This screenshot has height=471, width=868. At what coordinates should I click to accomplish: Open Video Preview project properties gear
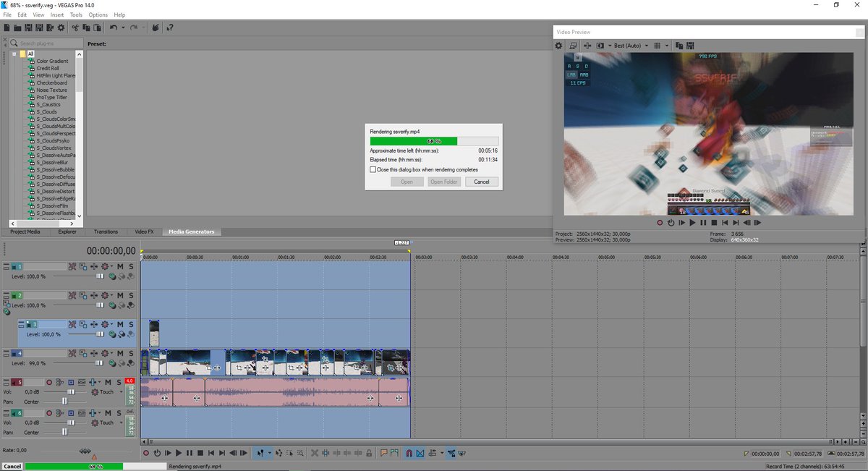click(x=558, y=45)
